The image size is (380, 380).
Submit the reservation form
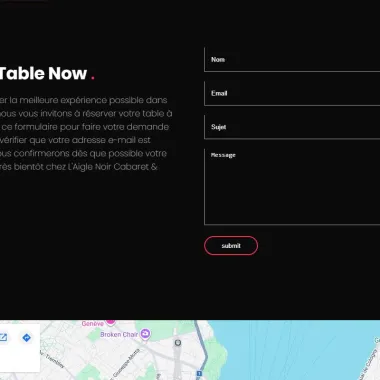[231, 246]
